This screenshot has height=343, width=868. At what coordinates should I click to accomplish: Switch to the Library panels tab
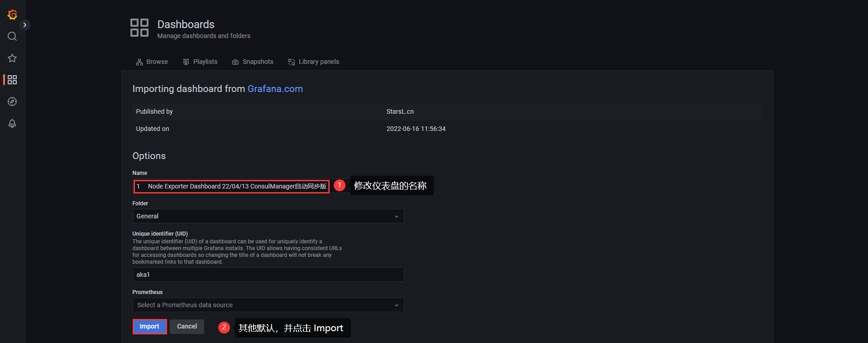314,62
